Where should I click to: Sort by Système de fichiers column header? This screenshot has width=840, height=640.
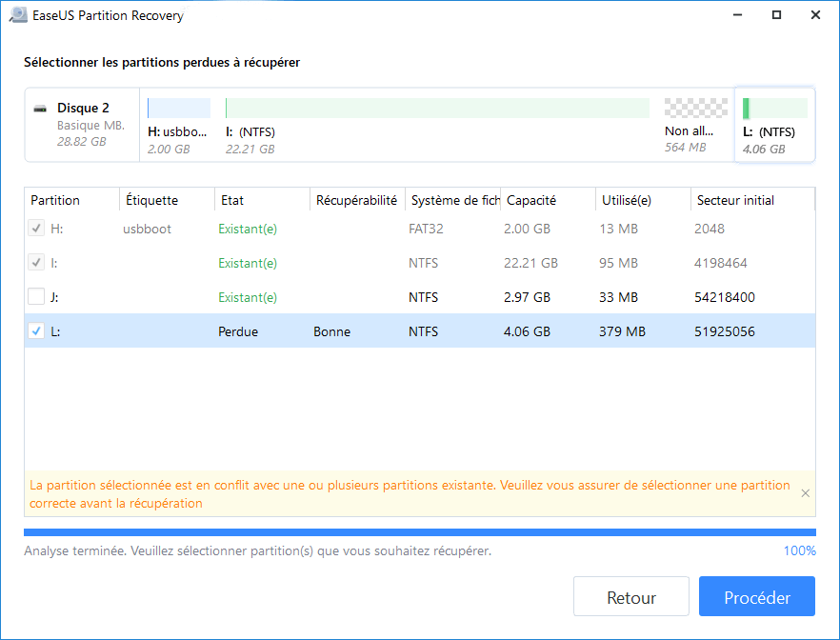(455, 200)
